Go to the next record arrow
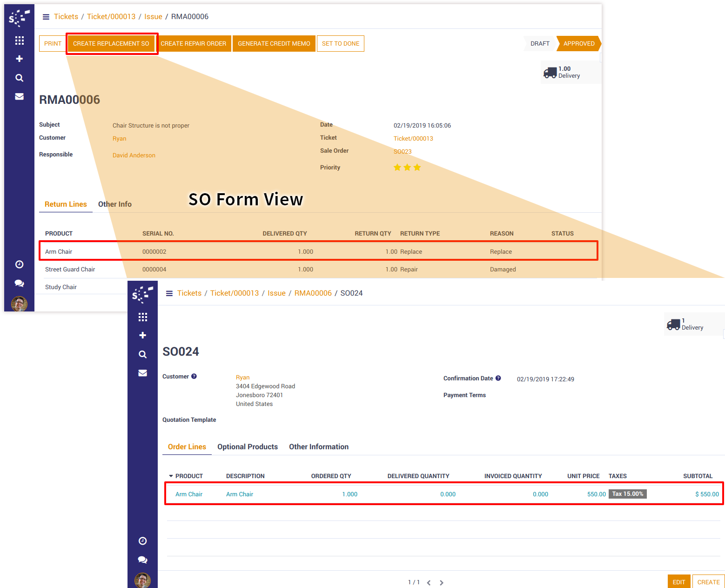This screenshot has width=725, height=588. point(442,582)
